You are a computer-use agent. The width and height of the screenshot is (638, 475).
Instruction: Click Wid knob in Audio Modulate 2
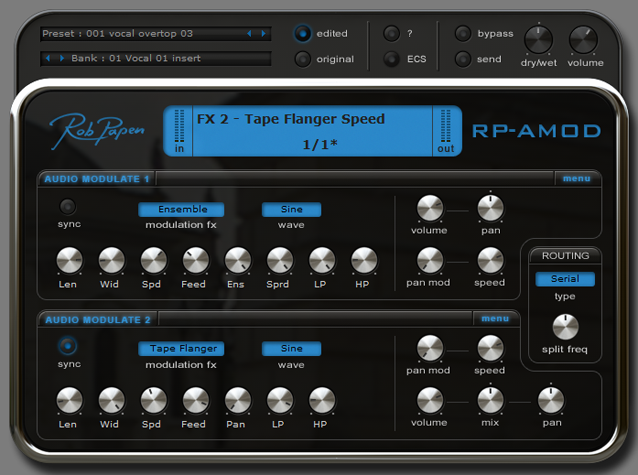pos(111,400)
